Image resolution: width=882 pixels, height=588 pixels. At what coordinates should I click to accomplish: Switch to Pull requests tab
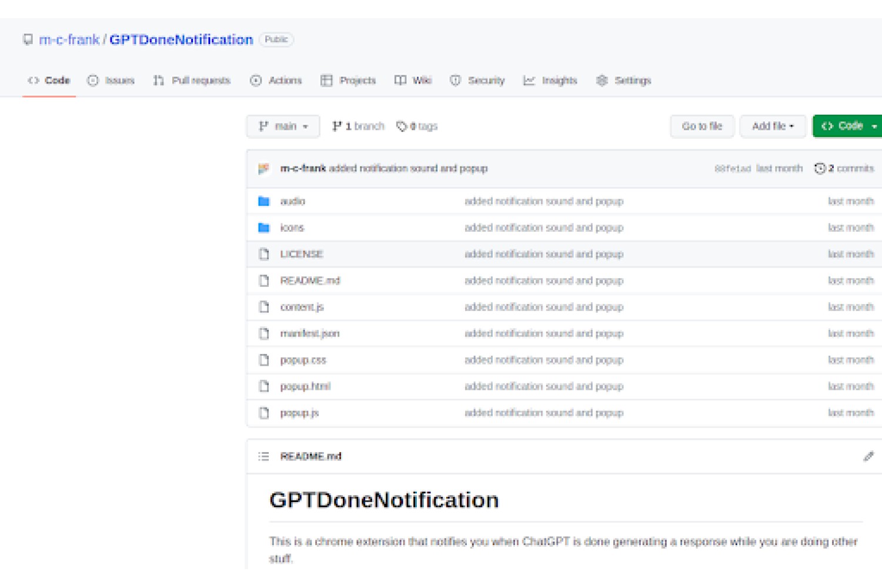pyautogui.click(x=192, y=81)
